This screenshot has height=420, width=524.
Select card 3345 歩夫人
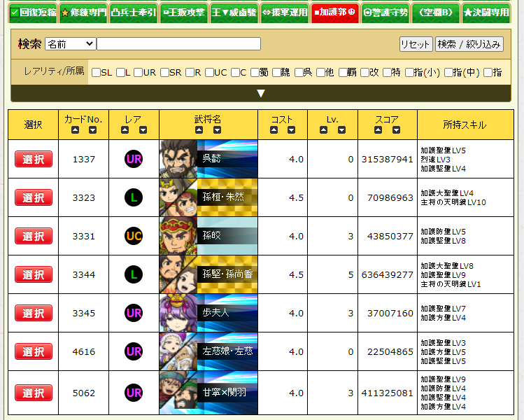(x=34, y=313)
